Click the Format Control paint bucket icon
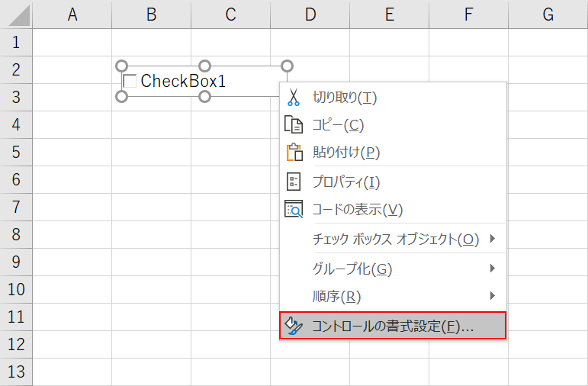 point(294,326)
